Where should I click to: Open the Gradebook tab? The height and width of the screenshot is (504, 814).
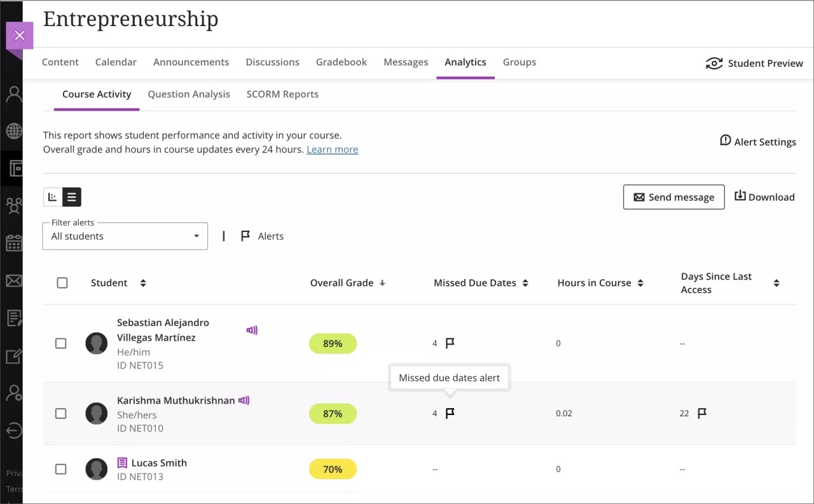[x=341, y=62]
